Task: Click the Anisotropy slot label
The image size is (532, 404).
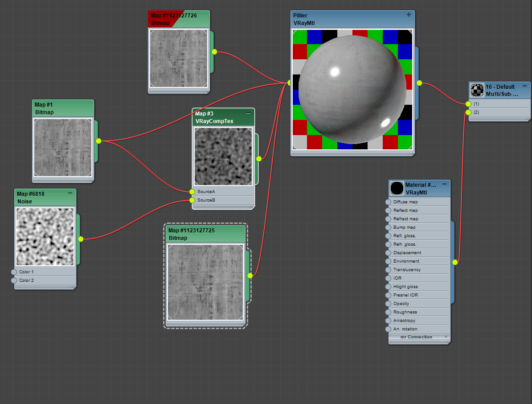Action: click(404, 321)
